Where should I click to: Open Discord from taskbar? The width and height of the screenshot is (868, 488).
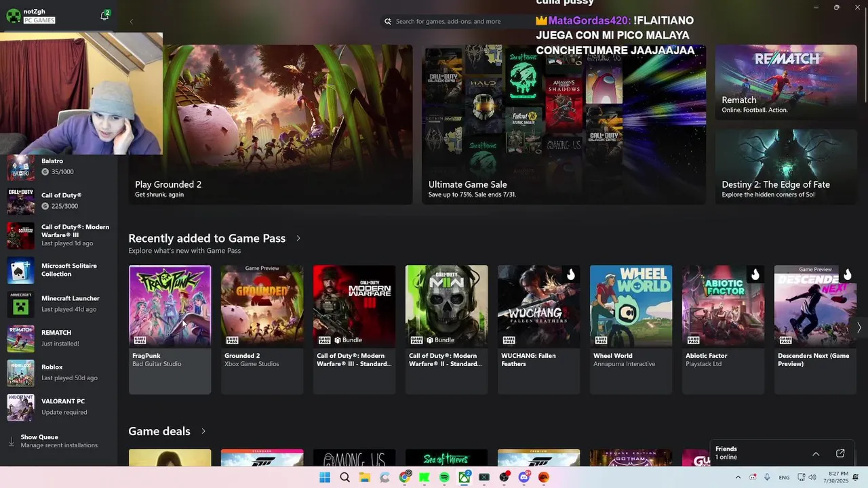click(524, 477)
